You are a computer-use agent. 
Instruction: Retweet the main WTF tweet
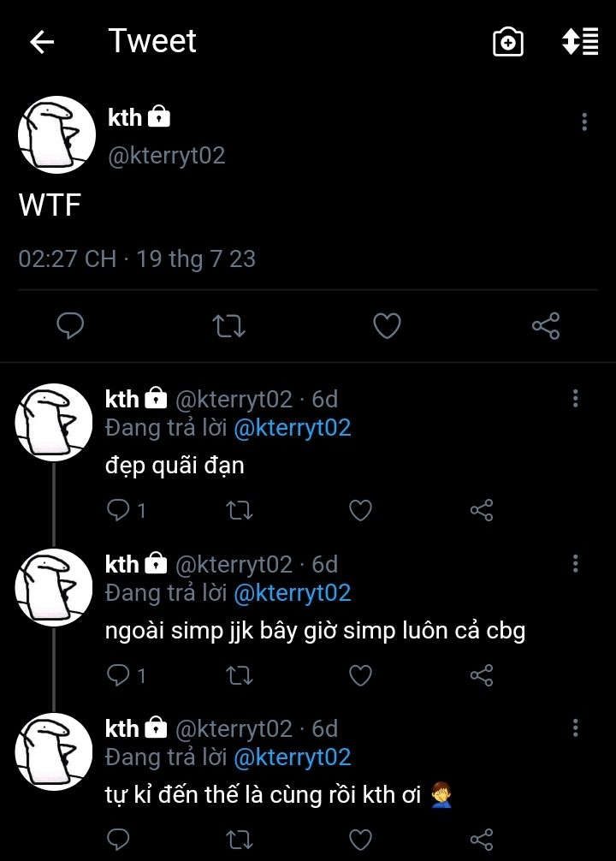click(228, 326)
